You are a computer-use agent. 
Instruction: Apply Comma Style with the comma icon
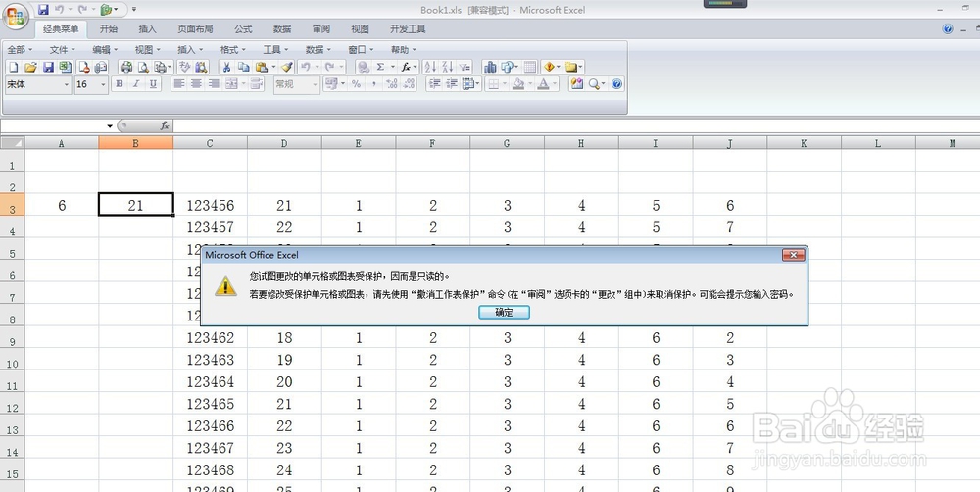[x=373, y=83]
